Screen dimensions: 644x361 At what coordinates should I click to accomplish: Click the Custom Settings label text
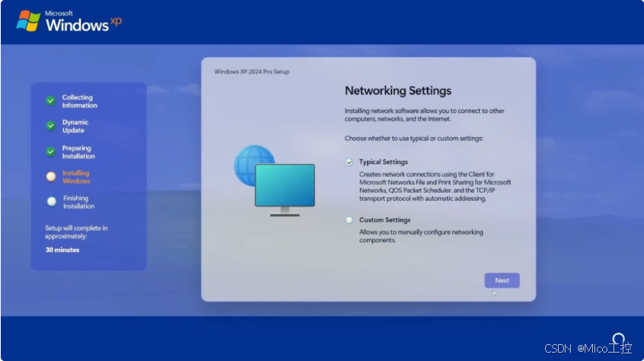click(385, 219)
